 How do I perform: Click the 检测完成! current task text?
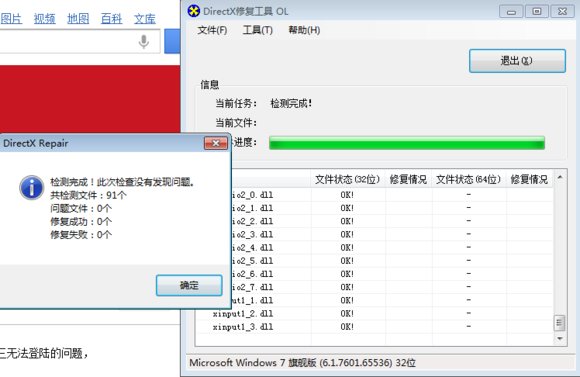[291, 104]
